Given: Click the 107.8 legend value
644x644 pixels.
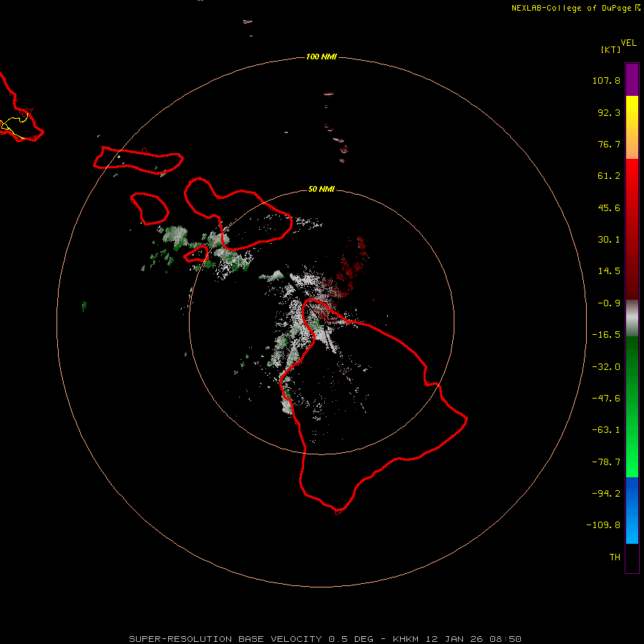Looking at the screenshot, I should (606, 80).
